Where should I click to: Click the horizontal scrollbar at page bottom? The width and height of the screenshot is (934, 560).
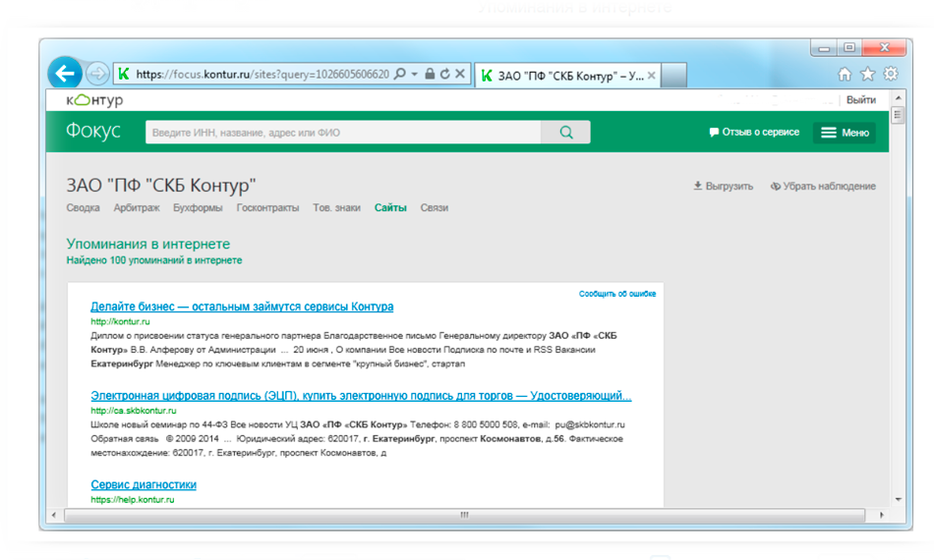(464, 515)
